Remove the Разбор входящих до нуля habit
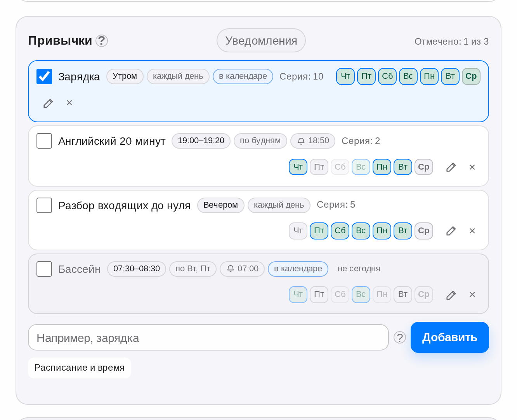This screenshot has width=517, height=420. [x=472, y=231]
